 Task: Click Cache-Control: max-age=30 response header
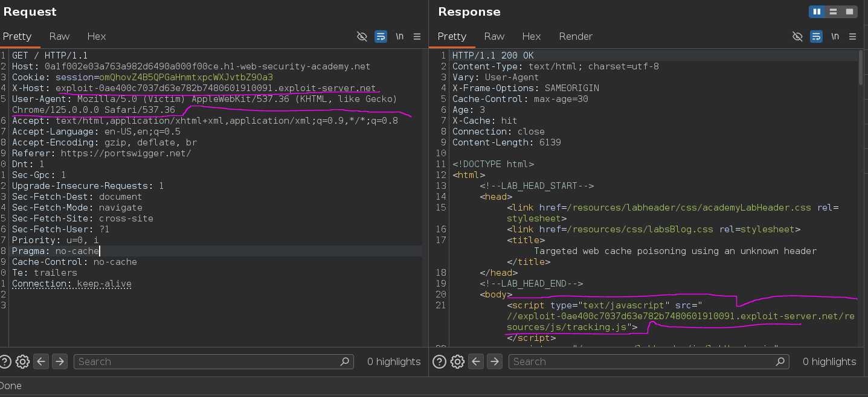click(520, 99)
